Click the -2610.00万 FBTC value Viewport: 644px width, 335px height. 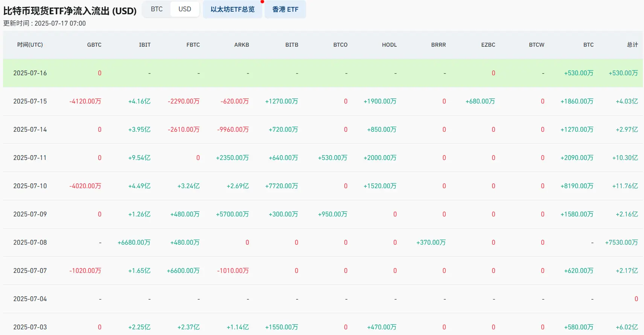[184, 129]
